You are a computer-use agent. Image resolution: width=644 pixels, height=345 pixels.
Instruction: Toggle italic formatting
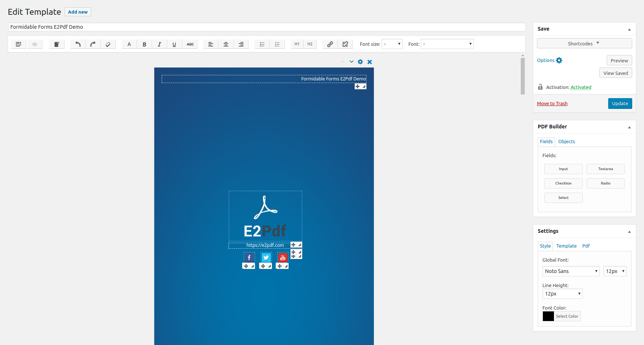click(159, 44)
